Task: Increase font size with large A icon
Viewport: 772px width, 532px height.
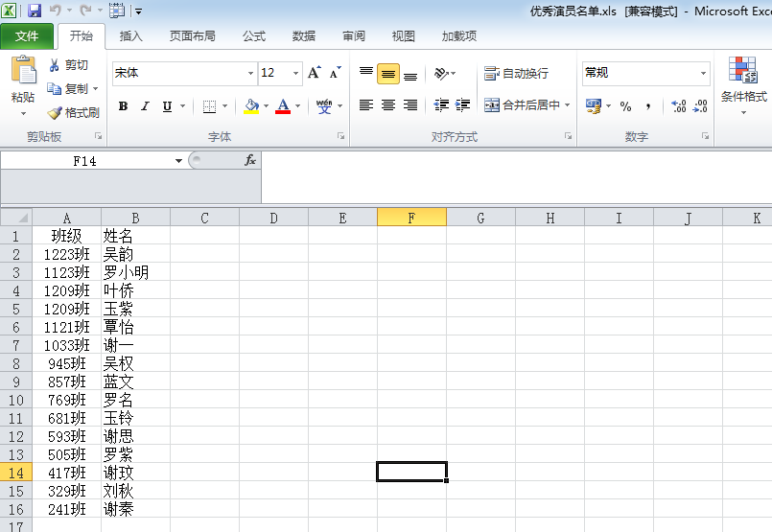Action: (315, 73)
